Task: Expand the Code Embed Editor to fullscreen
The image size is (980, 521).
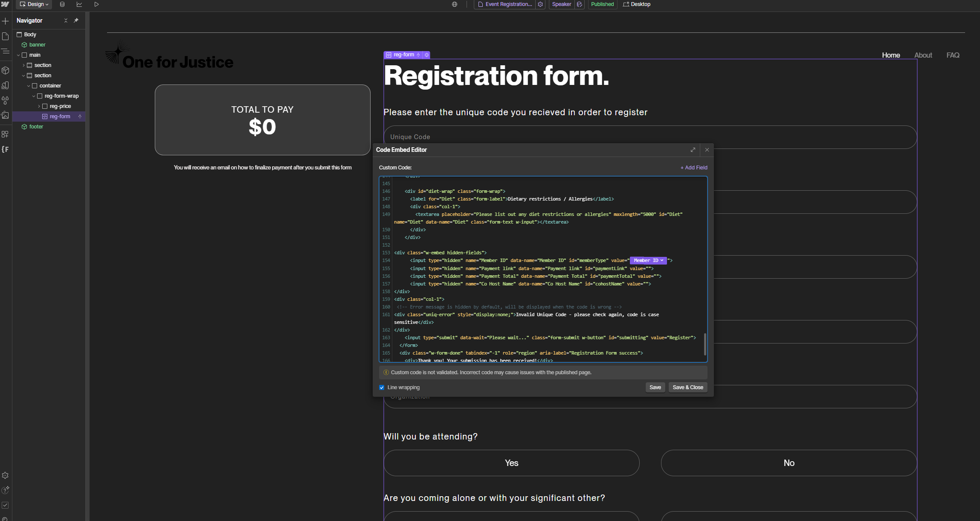Action: point(693,150)
